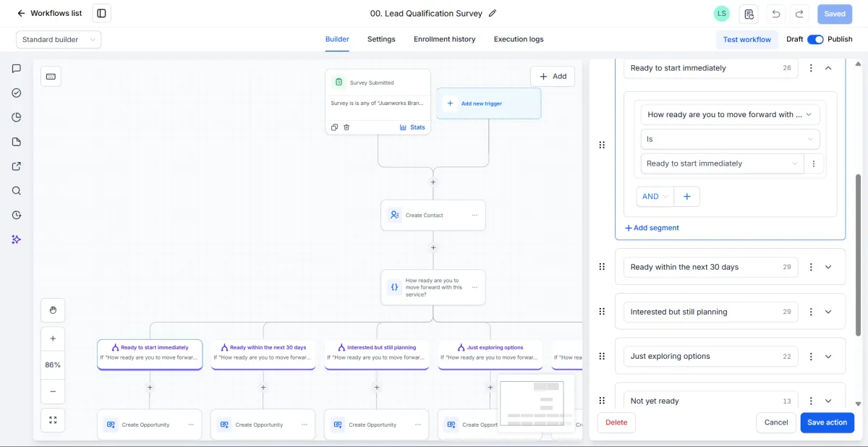The image size is (868, 447).
Task: Redo the last change
Action: tap(799, 14)
